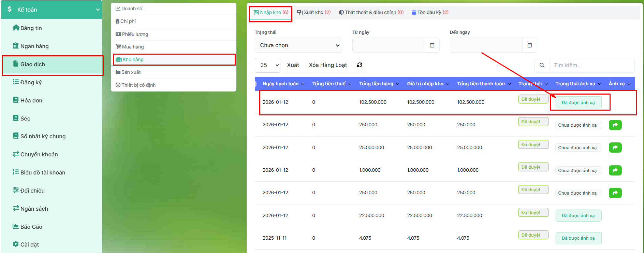Open Cài đặt settings in sidebar

click(x=29, y=244)
